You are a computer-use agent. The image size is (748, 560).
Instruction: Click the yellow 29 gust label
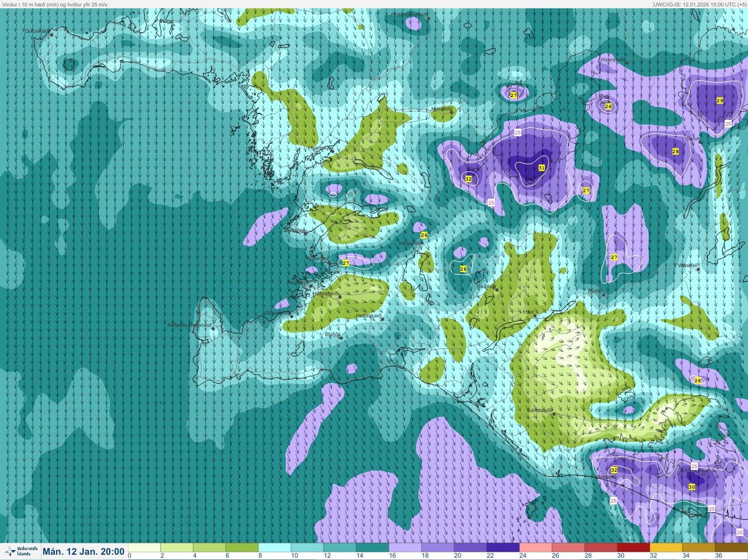pyautogui.click(x=720, y=101)
